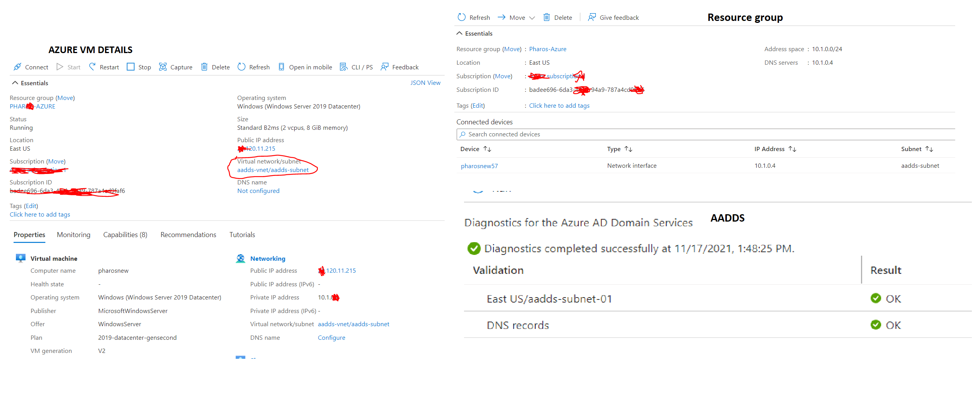Sort connected devices by IP Address arrows

tap(792, 149)
